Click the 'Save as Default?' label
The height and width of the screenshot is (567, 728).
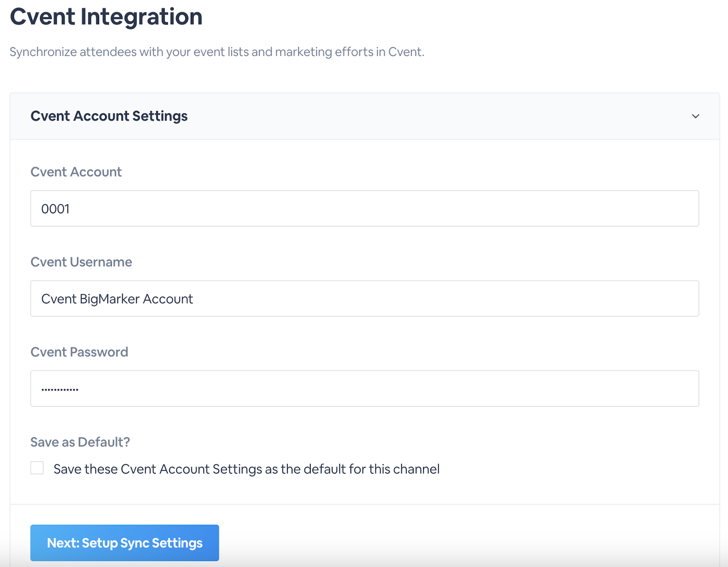[80, 442]
